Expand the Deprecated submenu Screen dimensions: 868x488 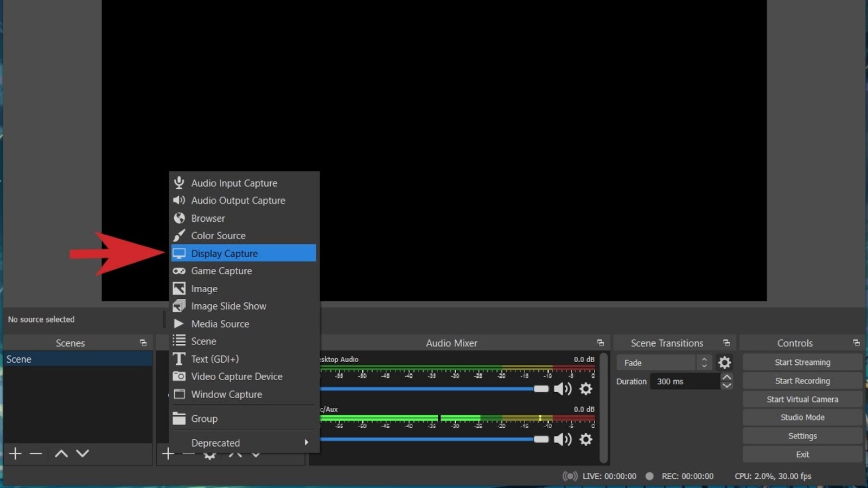click(244, 442)
